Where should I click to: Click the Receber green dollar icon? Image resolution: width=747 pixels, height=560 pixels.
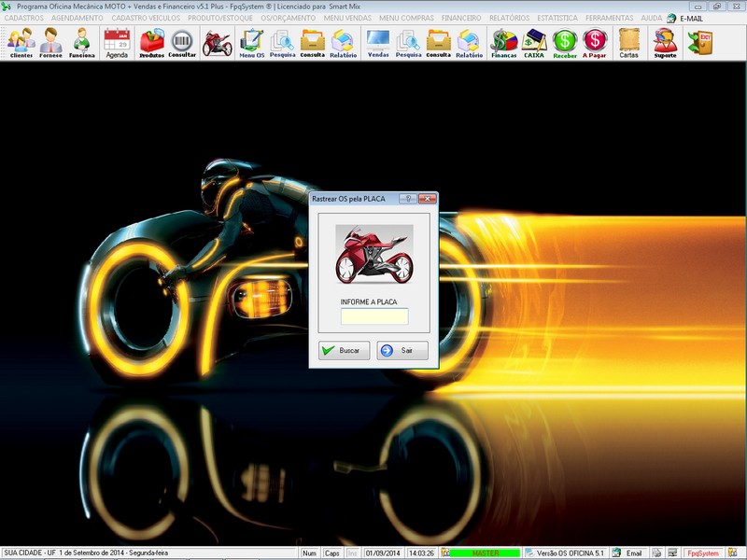coord(565,43)
